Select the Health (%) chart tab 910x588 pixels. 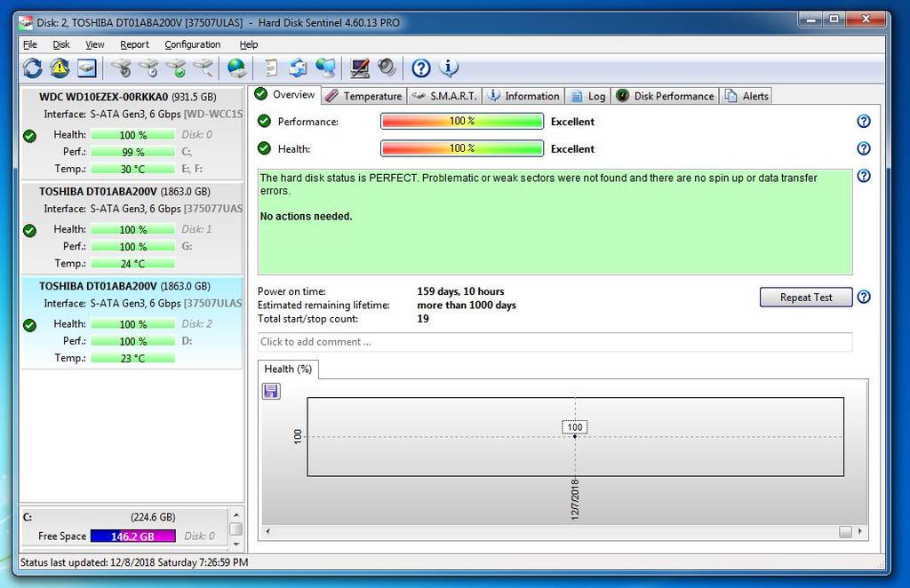pos(288,369)
